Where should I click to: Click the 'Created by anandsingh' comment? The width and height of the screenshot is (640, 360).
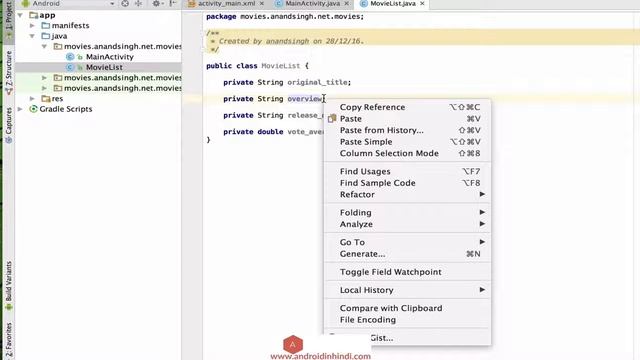click(291, 41)
